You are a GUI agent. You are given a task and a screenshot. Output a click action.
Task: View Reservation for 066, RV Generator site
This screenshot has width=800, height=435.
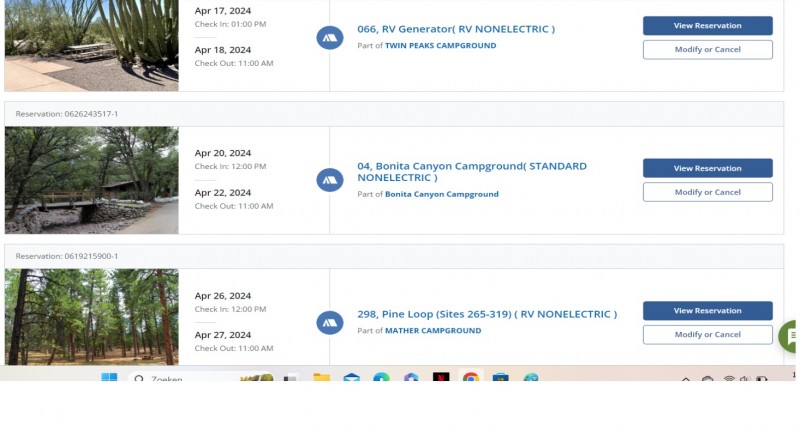pyautogui.click(x=707, y=26)
